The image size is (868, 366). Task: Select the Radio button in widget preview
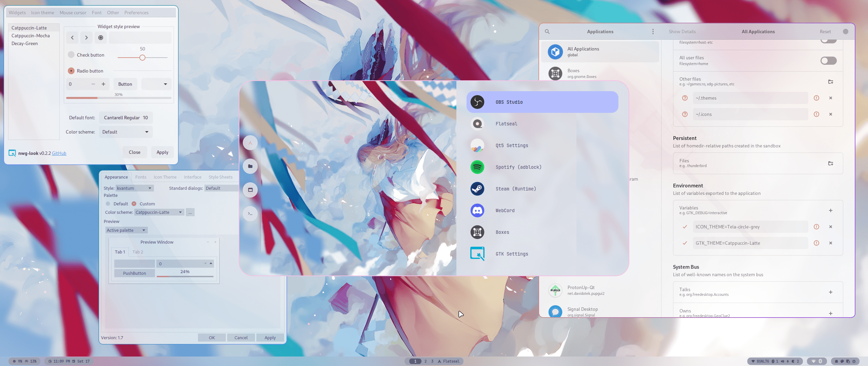(71, 71)
